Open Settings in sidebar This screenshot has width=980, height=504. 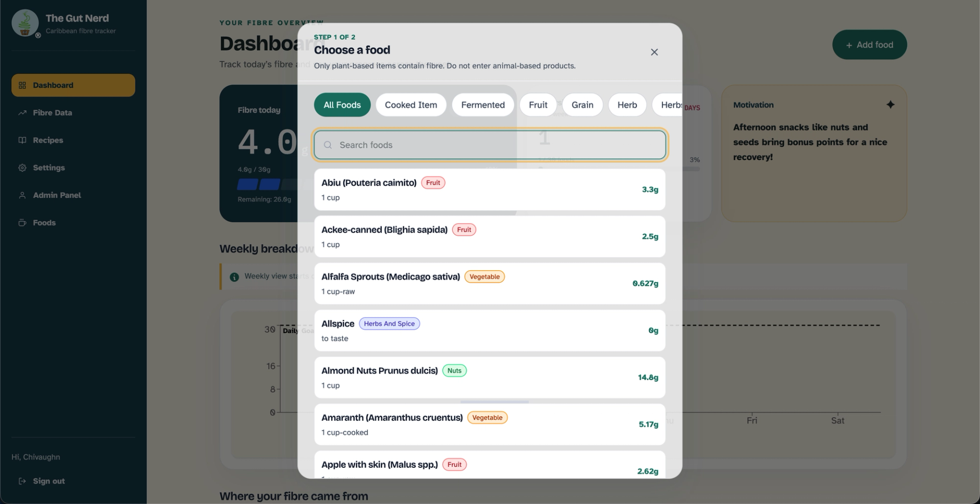[73, 168]
